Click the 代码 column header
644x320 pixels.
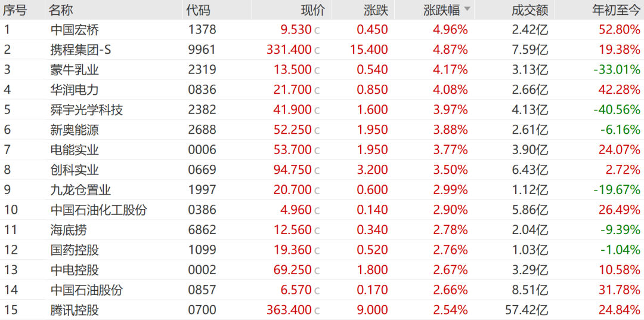pos(198,10)
